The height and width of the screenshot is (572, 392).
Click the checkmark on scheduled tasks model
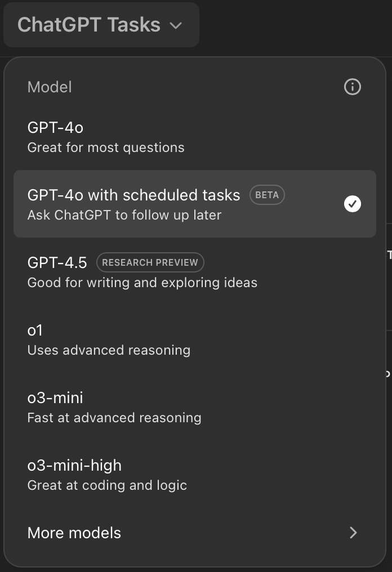(352, 204)
